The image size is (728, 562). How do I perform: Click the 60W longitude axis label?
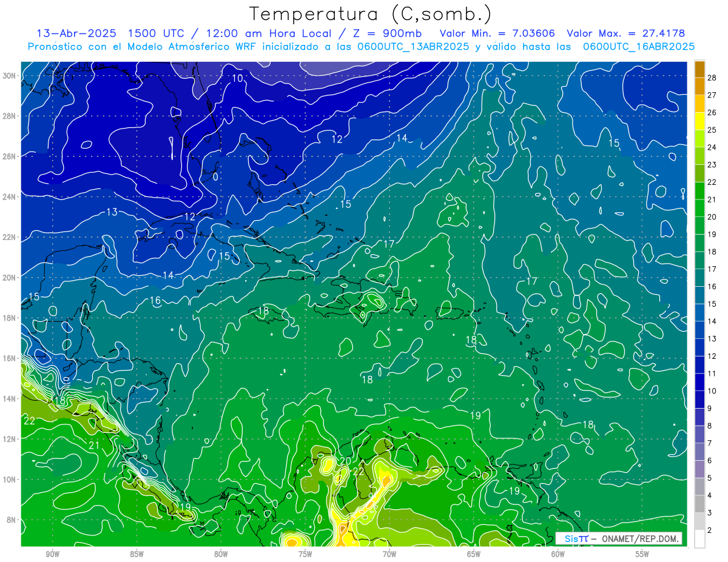point(558,554)
